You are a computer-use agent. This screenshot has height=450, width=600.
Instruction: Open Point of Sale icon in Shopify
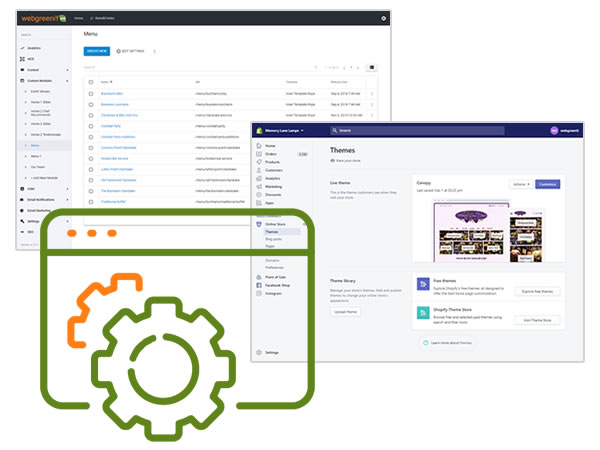[259, 277]
